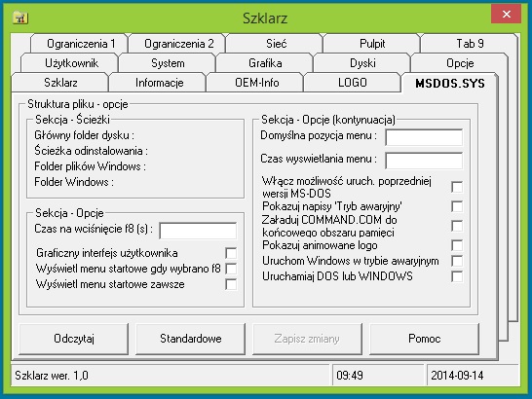Click the 'Domyślna pozycja menu' input field
The width and height of the screenshot is (532, 399).
[x=424, y=137]
